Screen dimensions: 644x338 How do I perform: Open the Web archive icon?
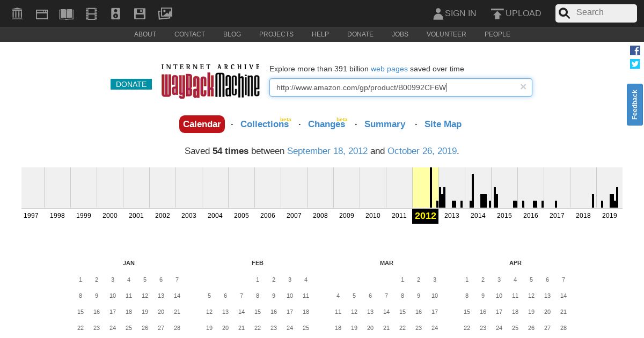click(x=42, y=14)
